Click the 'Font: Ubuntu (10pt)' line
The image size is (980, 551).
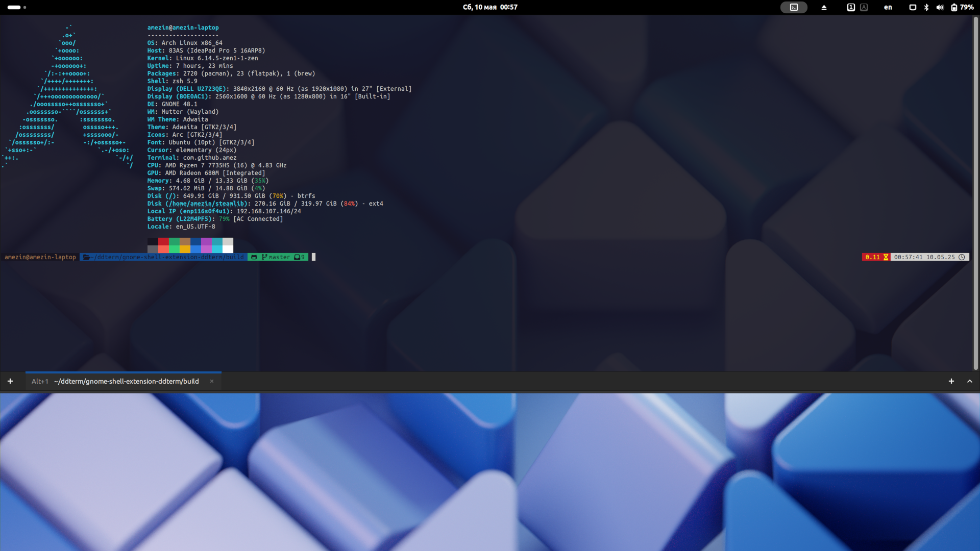pos(201,142)
